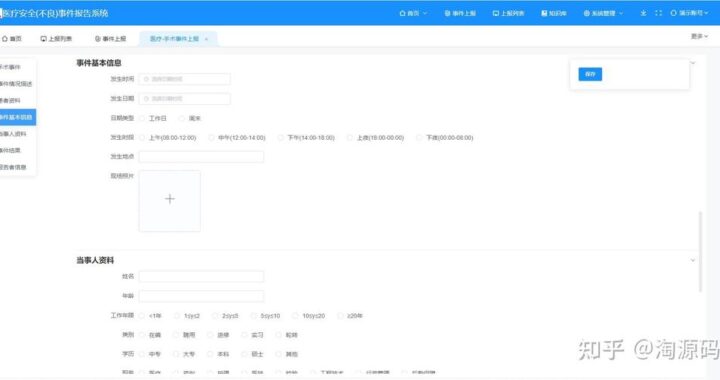720x380 pixels.
Task: Select work years ≥20年 radio
Action: point(341,316)
